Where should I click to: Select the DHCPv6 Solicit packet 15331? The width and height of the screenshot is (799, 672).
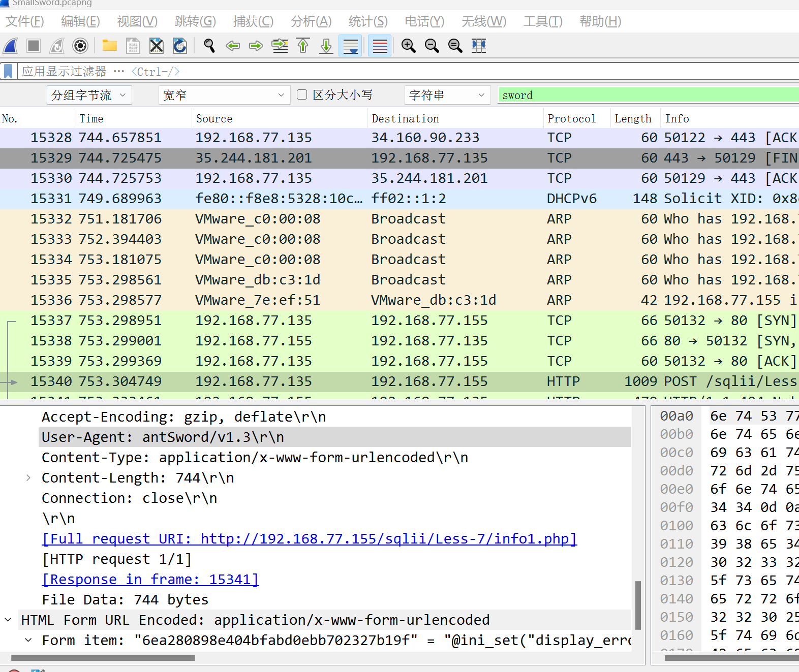pyautogui.click(x=399, y=199)
